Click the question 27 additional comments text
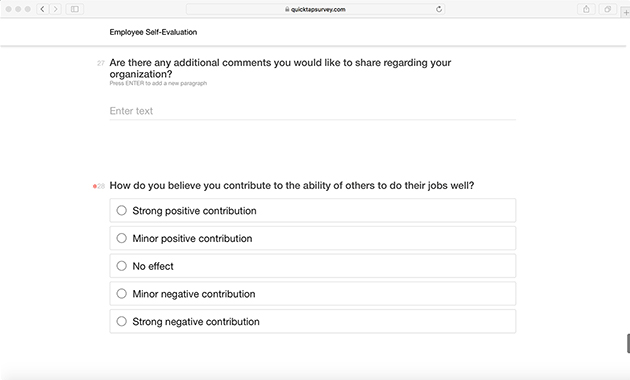Image resolution: width=630 pixels, height=380 pixels. [x=280, y=68]
